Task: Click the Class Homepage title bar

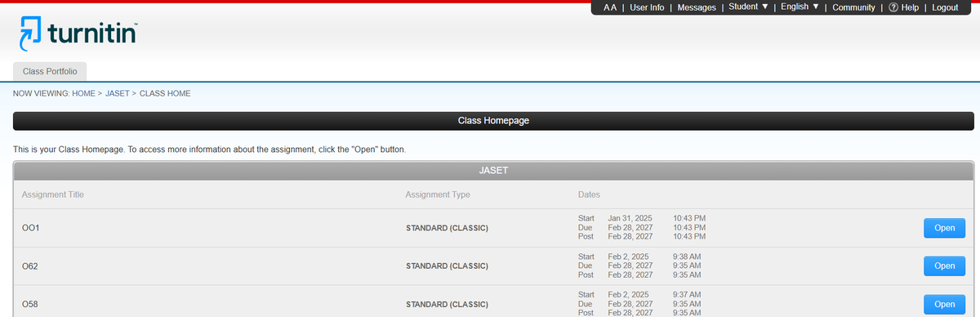Action: coord(493,121)
